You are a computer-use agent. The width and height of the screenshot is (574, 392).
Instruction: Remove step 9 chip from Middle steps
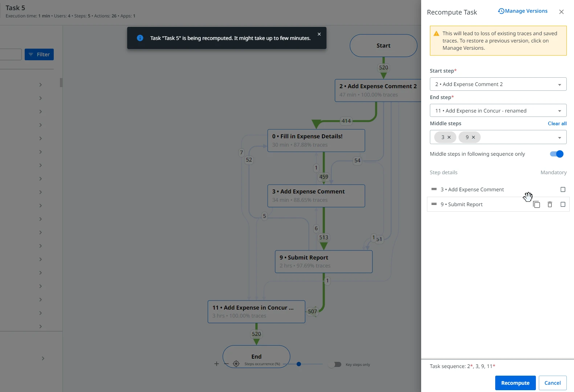473,137
